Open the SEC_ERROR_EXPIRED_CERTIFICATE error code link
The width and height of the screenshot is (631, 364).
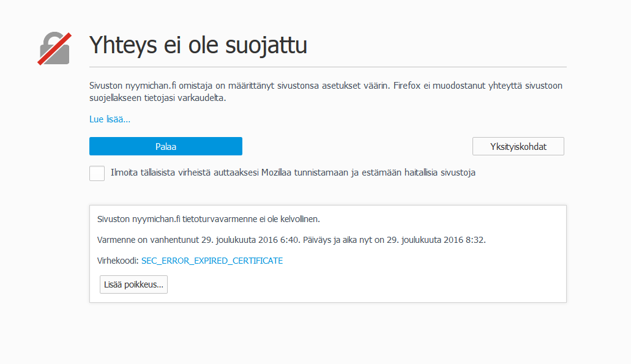point(212,261)
